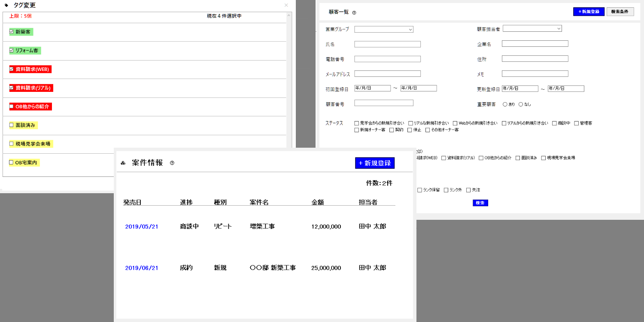Click the 初回登録日 end date field
The image size is (644, 322).
(x=419, y=88)
